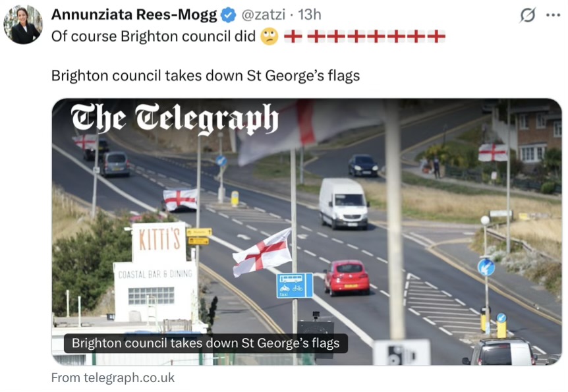Click the white van in the preview image
Image resolution: width=568 pixels, height=392 pixels.
pyautogui.click(x=343, y=204)
